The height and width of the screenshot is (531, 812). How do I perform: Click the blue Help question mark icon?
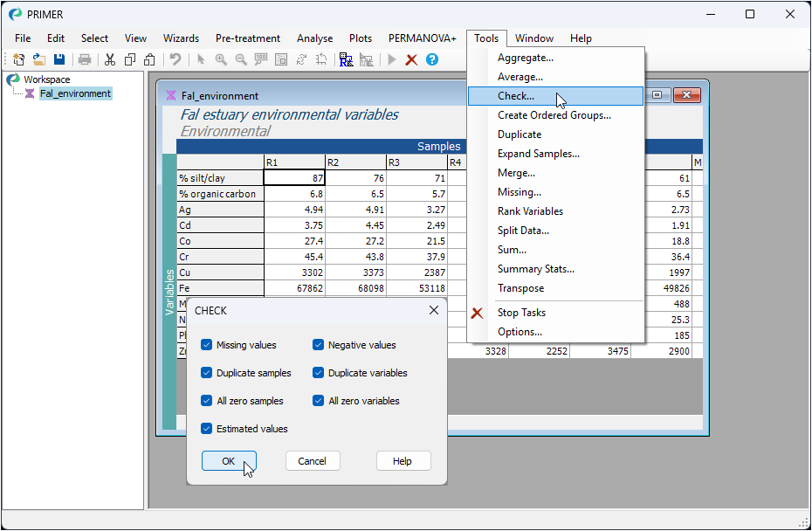(432, 59)
